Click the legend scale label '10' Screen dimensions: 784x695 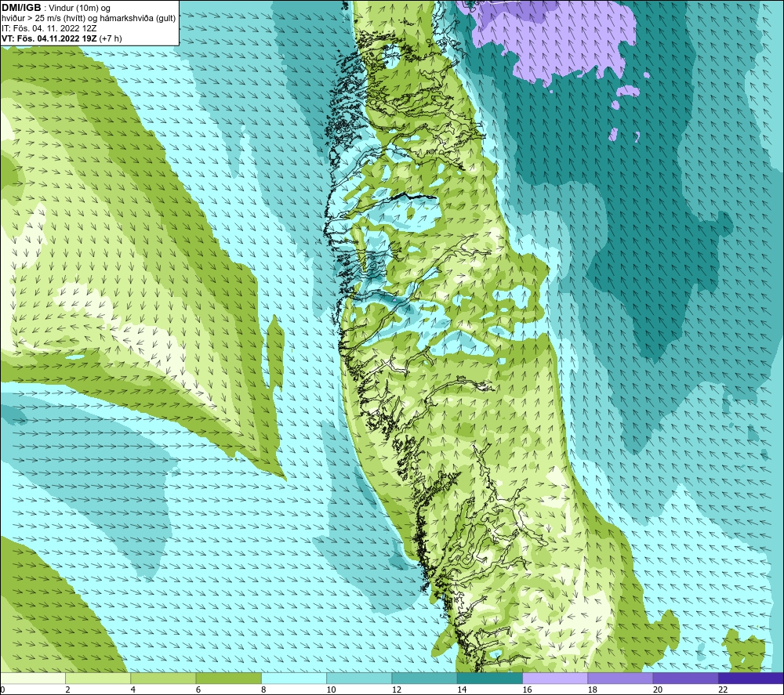pos(331,690)
